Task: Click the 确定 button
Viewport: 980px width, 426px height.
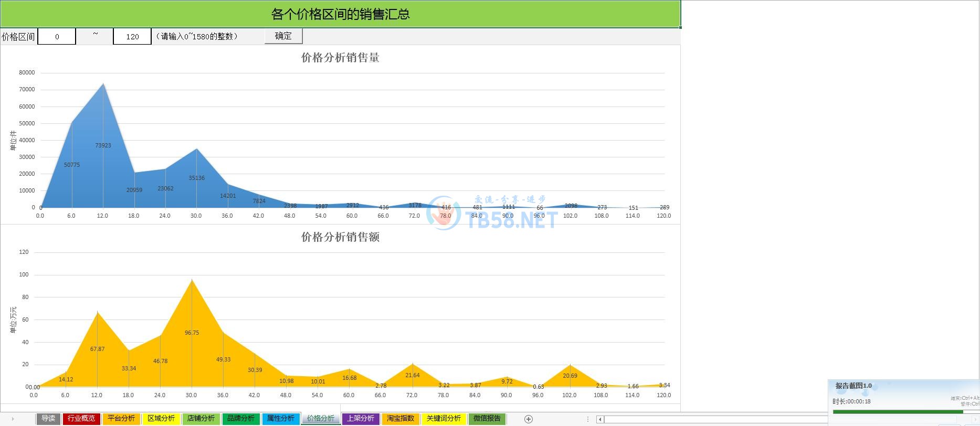Action: (x=283, y=36)
